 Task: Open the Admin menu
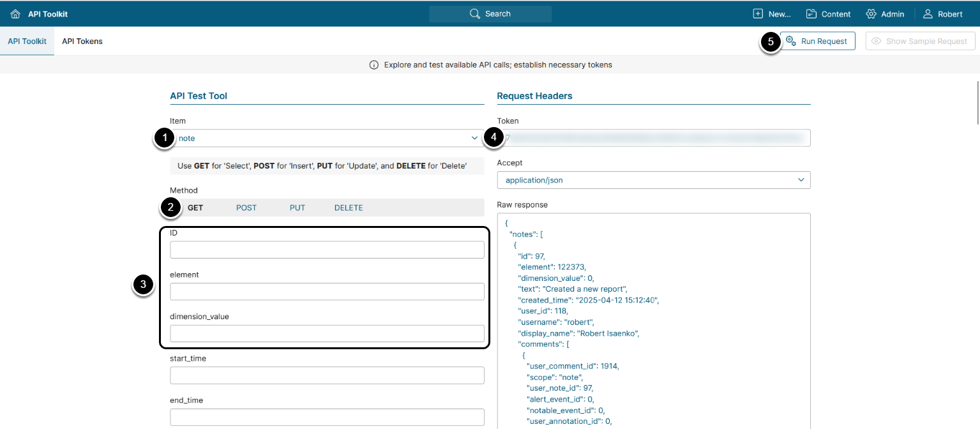885,13
